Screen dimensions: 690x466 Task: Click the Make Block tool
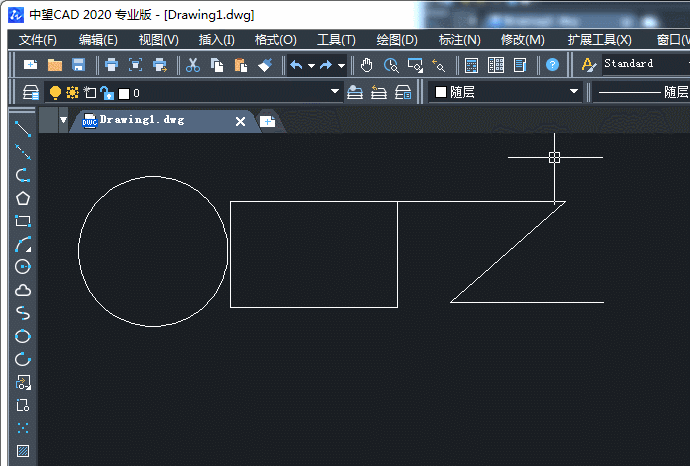(23, 405)
